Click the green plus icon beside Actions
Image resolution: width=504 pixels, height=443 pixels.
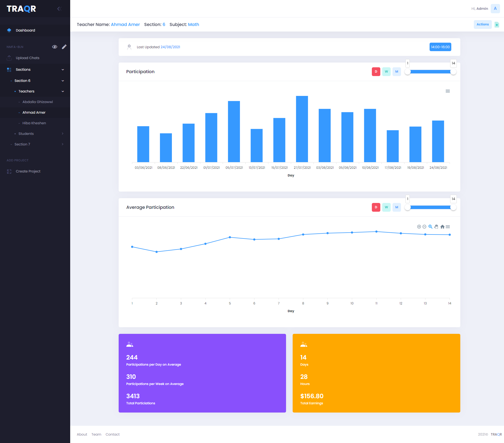tap(497, 25)
